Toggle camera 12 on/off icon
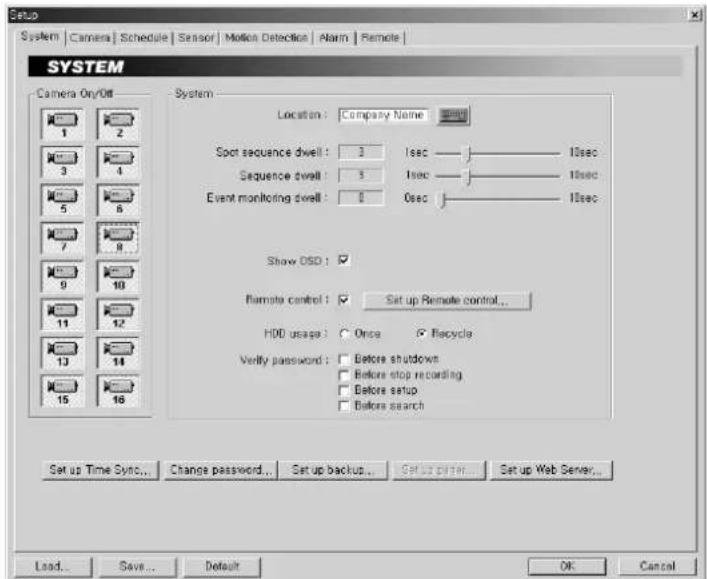The image size is (707, 579). [x=118, y=315]
